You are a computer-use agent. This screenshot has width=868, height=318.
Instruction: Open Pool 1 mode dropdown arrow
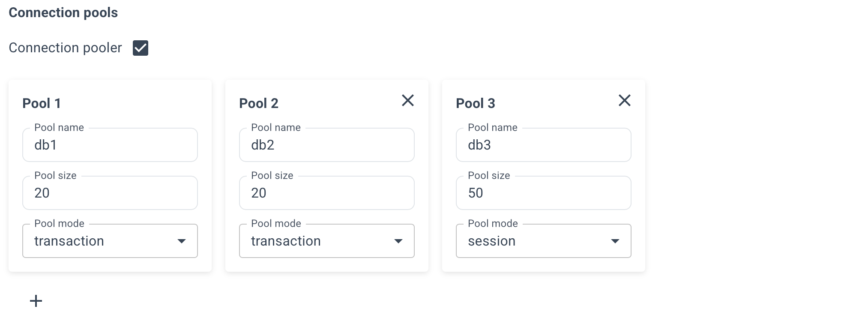(x=182, y=241)
